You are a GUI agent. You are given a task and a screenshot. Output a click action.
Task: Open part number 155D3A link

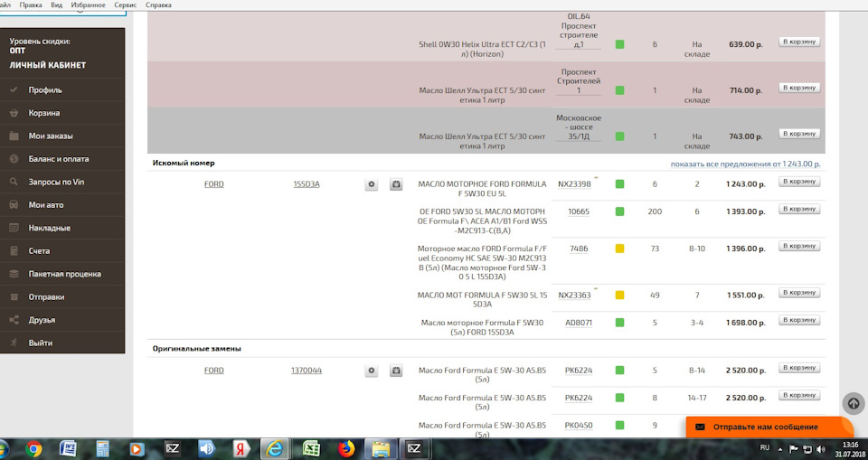pyautogui.click(x=307, y=184)
